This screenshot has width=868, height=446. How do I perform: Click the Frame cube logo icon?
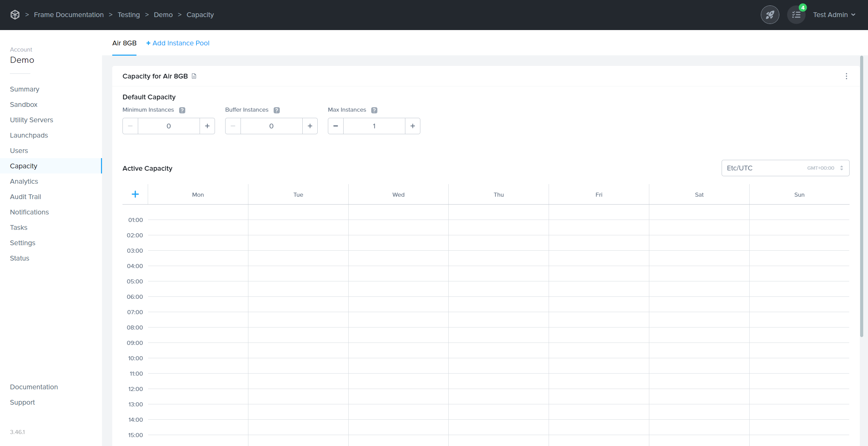15,15
